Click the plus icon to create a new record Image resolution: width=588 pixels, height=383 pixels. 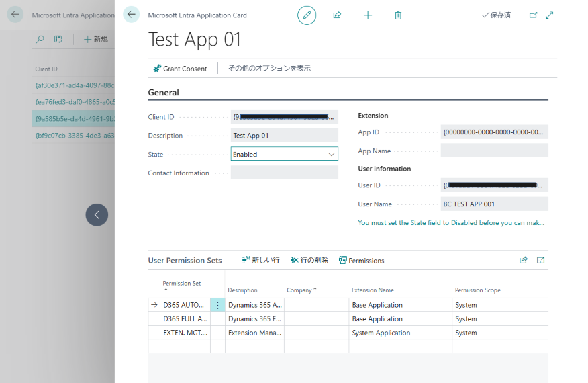[368, 15]
